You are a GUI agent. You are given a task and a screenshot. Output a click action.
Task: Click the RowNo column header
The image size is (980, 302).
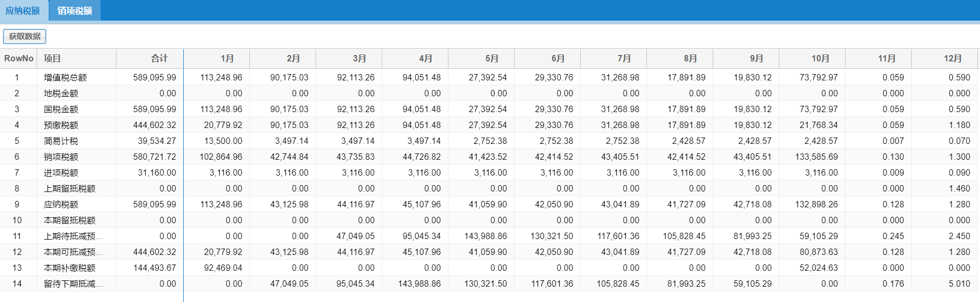19,58
